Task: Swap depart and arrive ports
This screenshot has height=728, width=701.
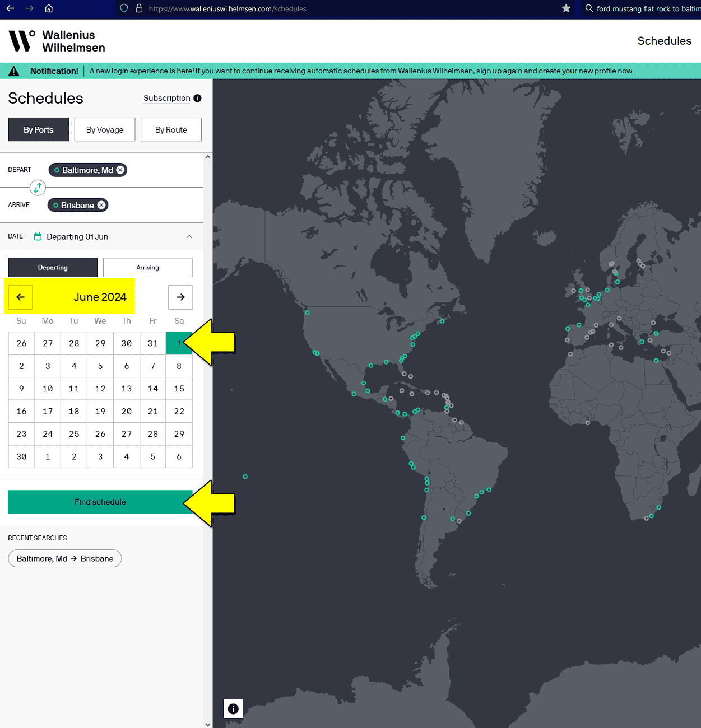Action: coord(38,188)
